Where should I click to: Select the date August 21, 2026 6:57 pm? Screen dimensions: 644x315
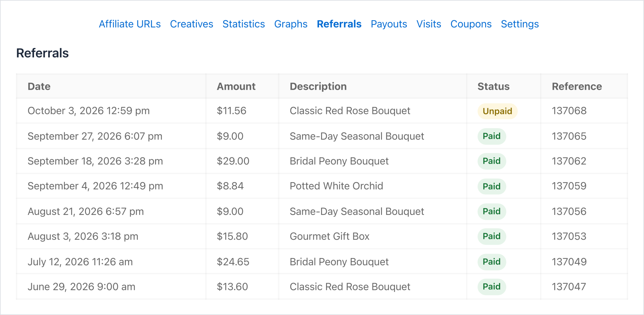[x=86, y=211]
